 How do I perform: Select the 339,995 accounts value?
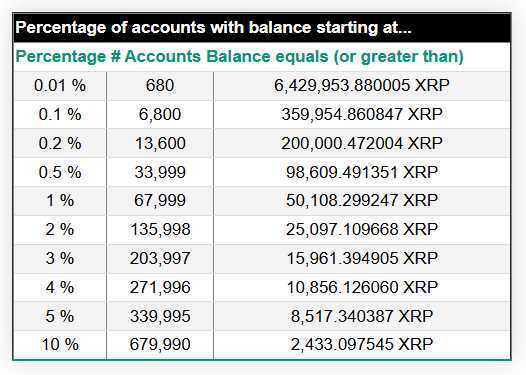(160, 316)
